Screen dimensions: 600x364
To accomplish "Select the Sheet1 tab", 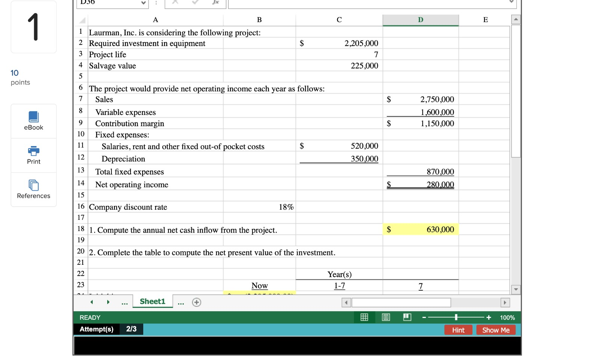I will [x=153, y=301].
